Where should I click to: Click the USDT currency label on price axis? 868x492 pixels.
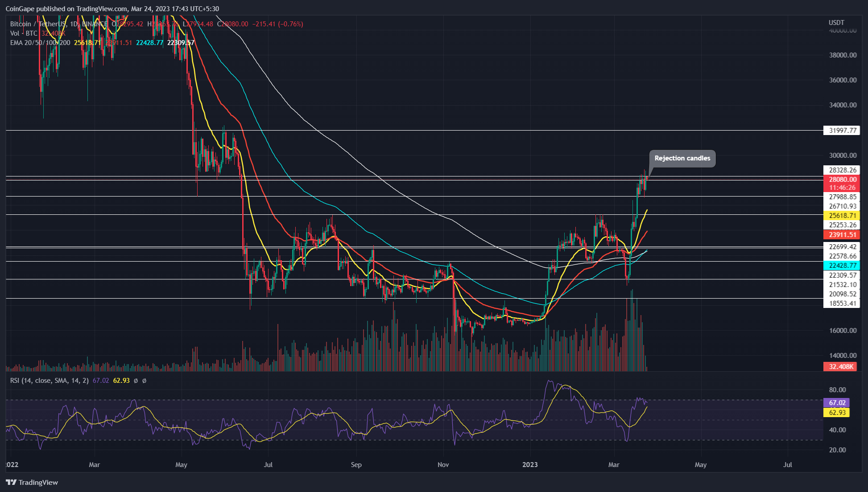click(836, 23)
